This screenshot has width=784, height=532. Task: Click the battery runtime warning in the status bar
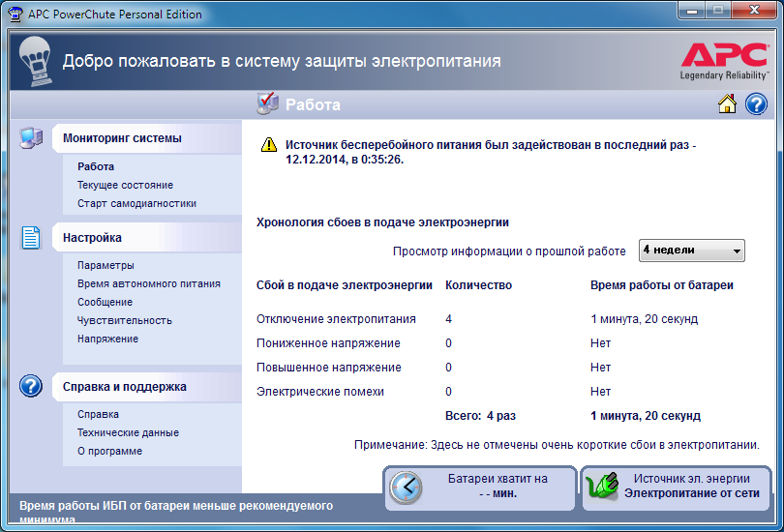coord(176,512)
